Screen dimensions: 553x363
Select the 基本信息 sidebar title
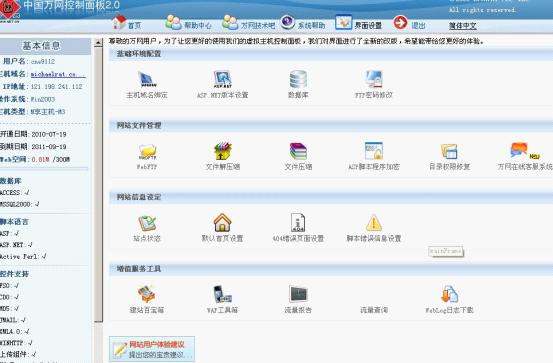[42, 46]
